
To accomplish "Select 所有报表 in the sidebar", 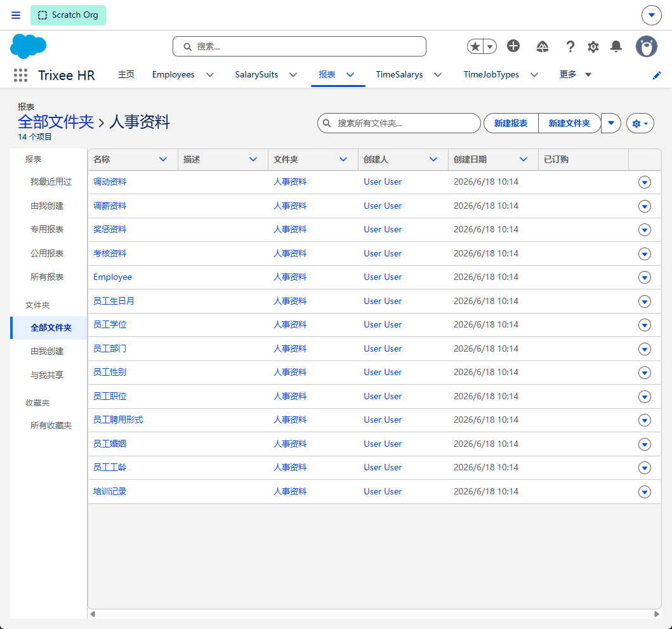I will (47, 277).
